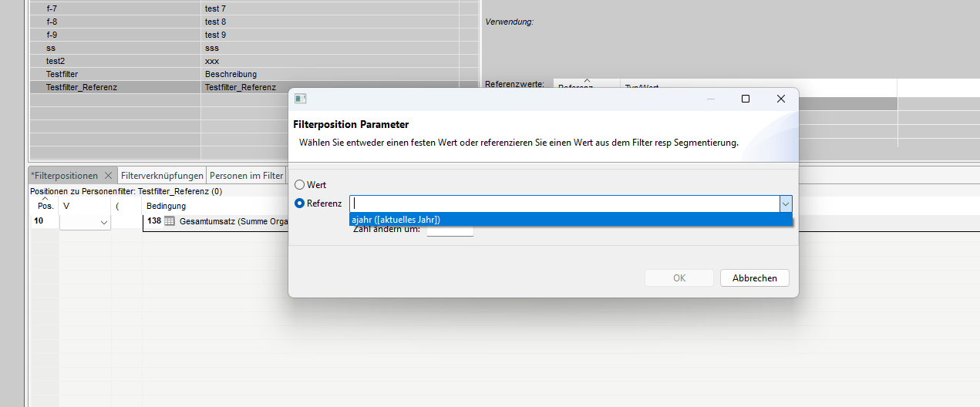Click into the Referenz text field
The height and width of the screenshot is (407, 980).
pos(563,203)
